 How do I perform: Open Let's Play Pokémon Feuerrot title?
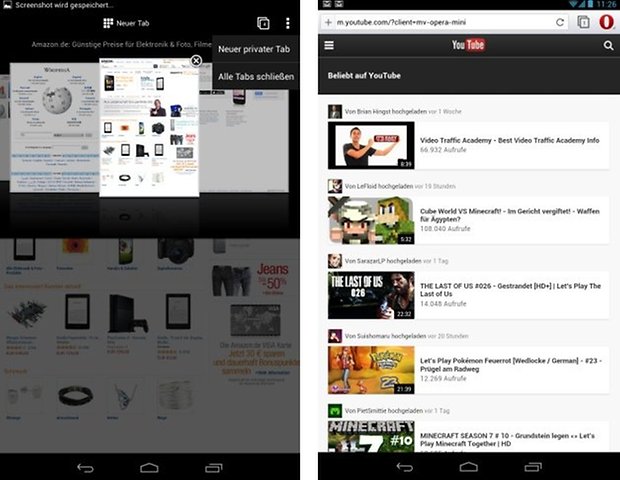pyautogui.click(x=510, y=365)
